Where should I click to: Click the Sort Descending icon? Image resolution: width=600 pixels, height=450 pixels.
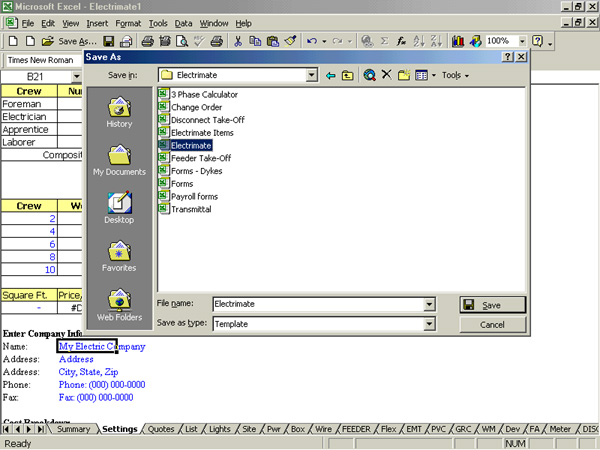pyautogui.click(x=436, y=41)
